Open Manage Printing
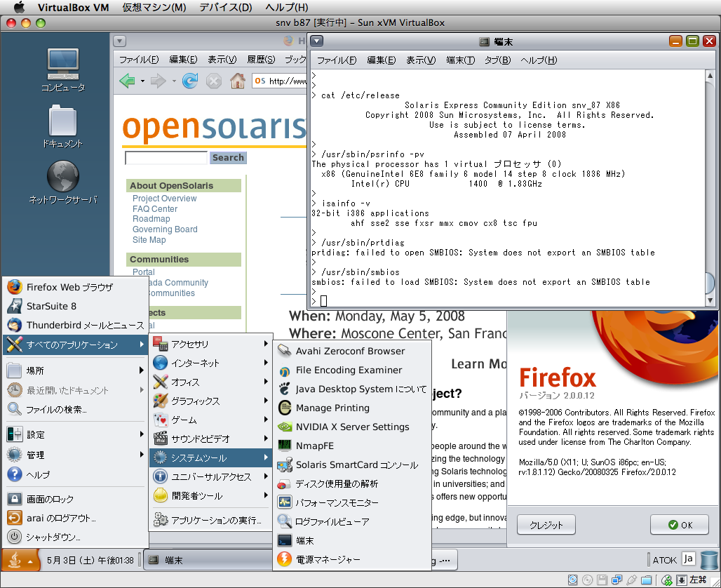 point(352,408)
